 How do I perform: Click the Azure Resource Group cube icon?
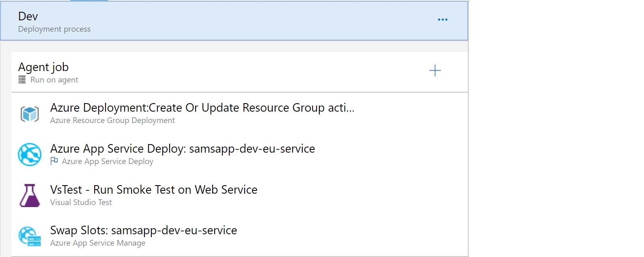coord(30,114)
